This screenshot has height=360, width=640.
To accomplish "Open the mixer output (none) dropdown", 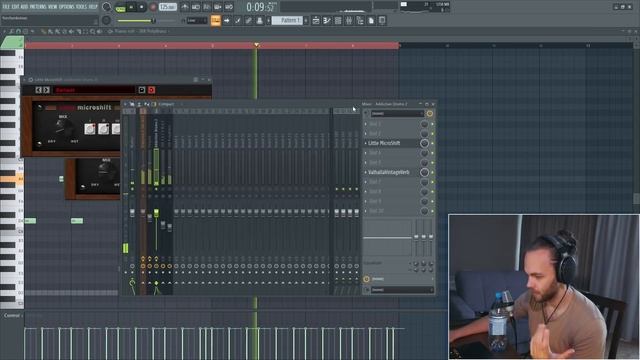I will [x=402, y=290].
